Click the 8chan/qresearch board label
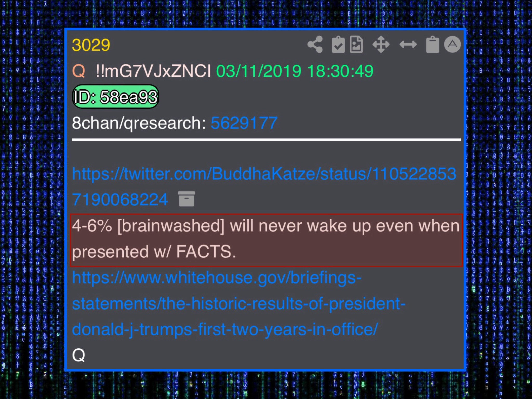This screenshot has width=532, height=399. click(x=139, y=123)
